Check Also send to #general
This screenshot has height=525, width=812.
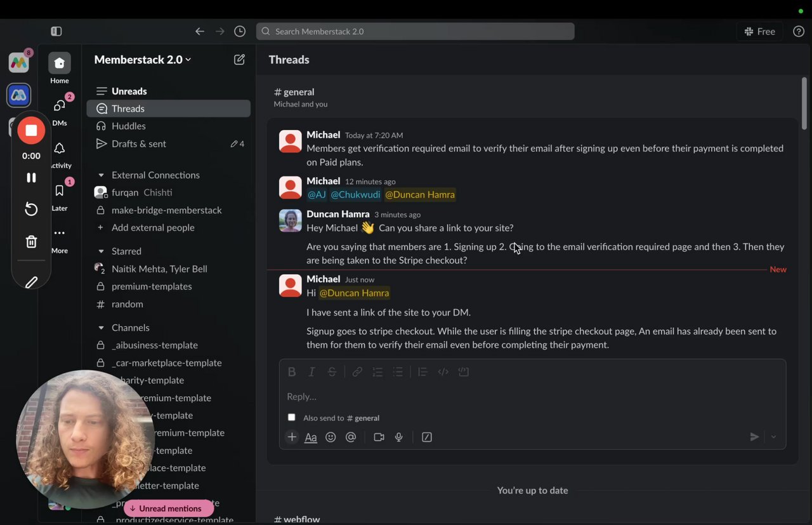coord(292,417)
